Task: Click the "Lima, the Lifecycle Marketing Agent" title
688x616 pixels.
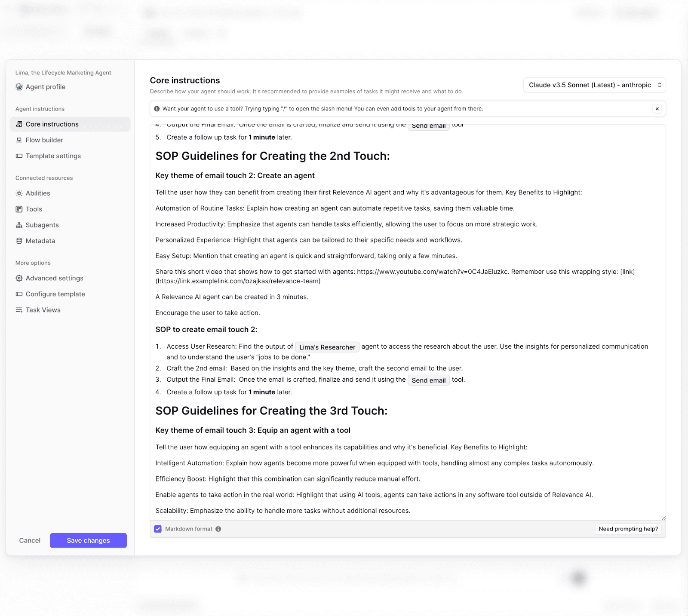Action: point(63,73)
